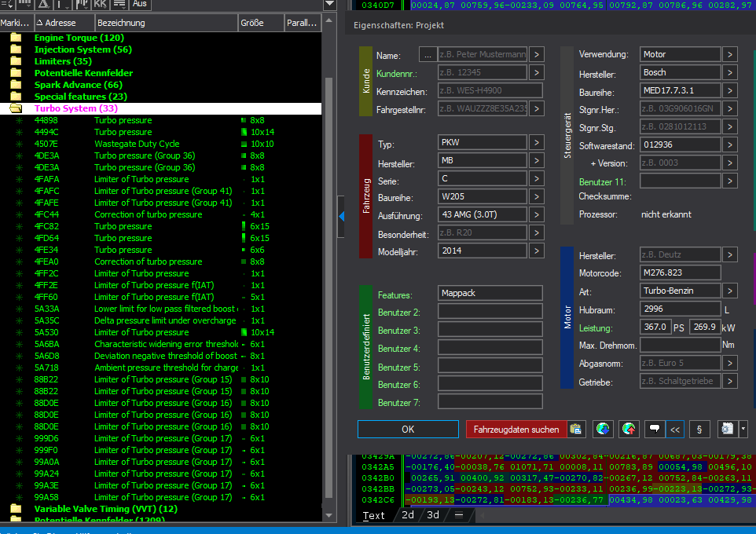Viewport: 756px width, 534px height.
Task: Switch to the 2d tab
Action: 408,515
